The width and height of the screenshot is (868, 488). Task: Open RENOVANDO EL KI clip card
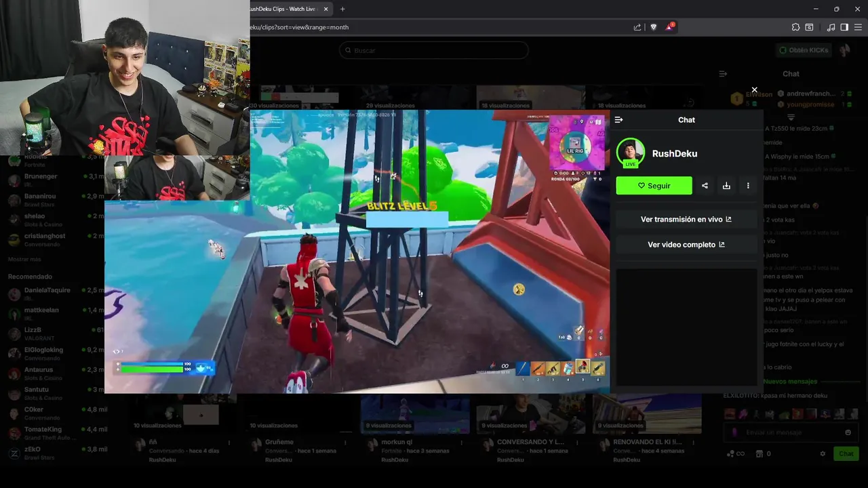click(x=647, y=430)
